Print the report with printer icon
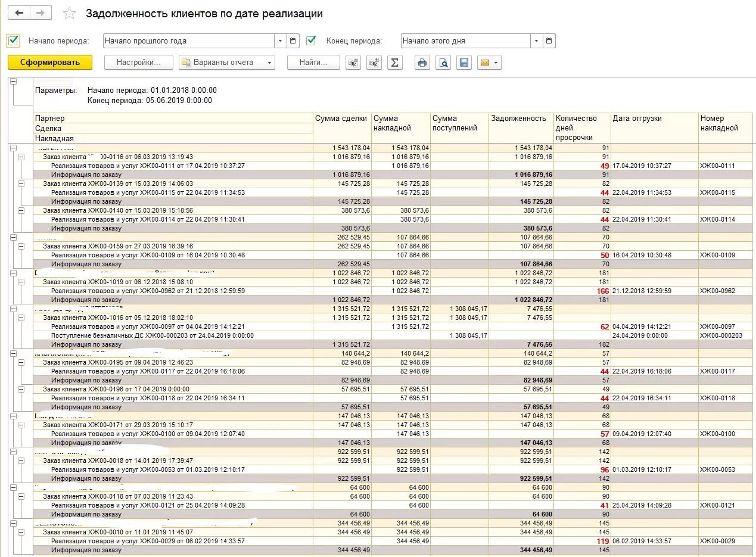The width and height of the screenshot is (756, 557). click(423, 63)
